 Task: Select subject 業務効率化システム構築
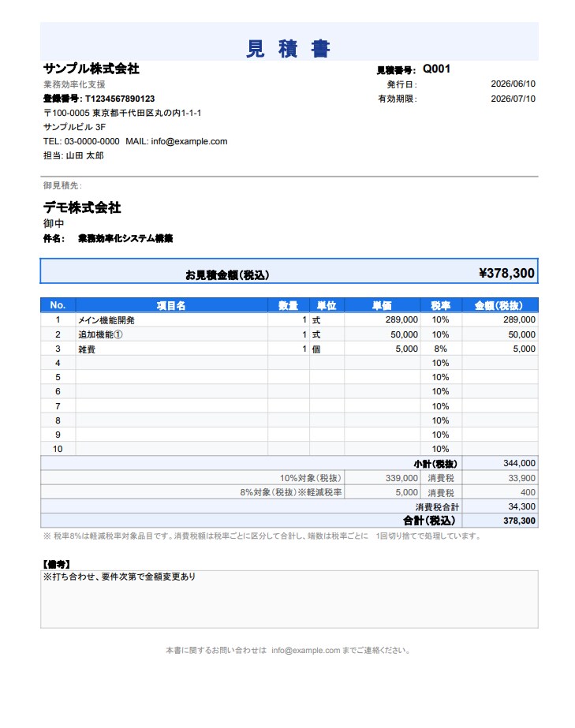pyautogui.click(x=125, y=239)
